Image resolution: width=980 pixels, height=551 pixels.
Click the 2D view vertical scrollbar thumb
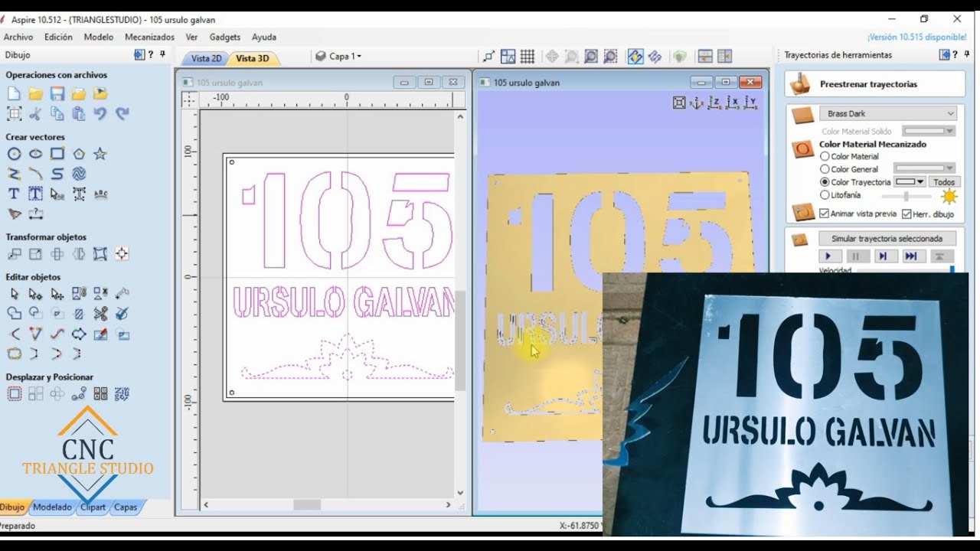[x=460, y=341]
